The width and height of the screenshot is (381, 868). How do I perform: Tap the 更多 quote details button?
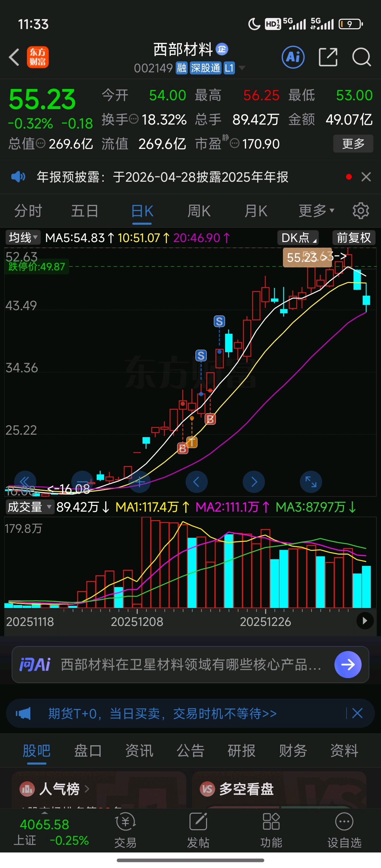click(353, 144)
